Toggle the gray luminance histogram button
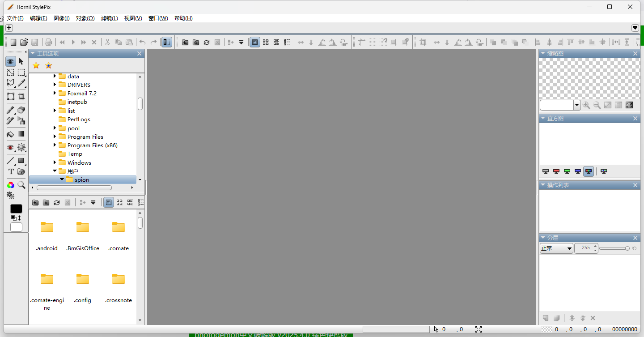Viewport: 644px width, 337px height. (546, 171)
